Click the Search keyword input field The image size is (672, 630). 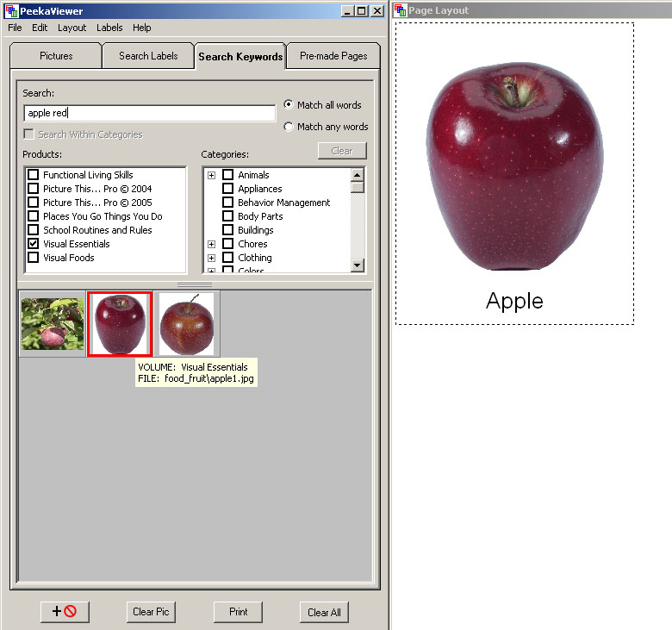click(150, 113)
